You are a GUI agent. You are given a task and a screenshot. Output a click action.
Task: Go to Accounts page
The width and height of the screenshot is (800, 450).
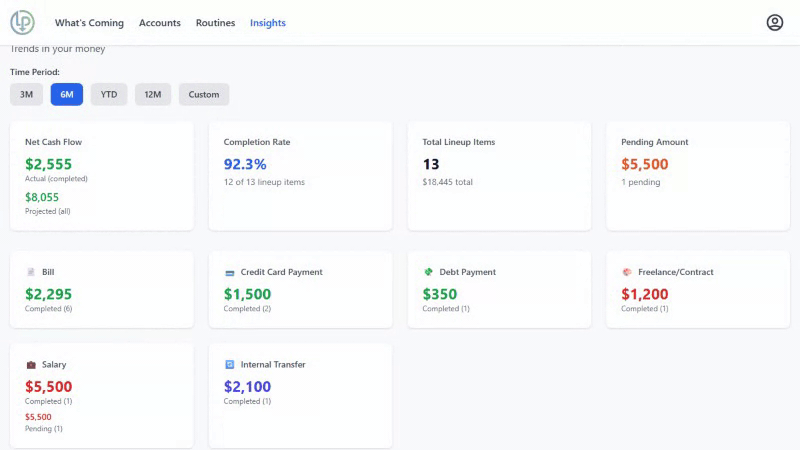[160, 22]
